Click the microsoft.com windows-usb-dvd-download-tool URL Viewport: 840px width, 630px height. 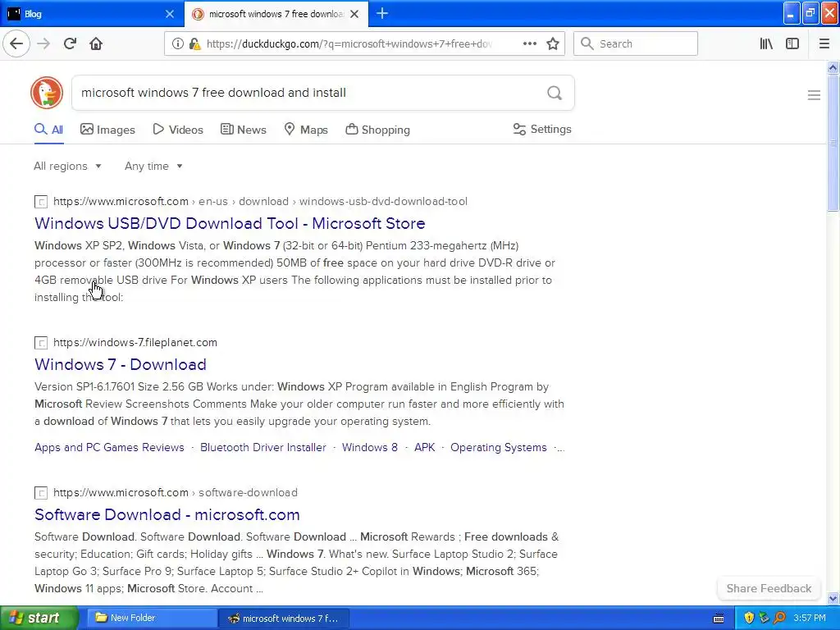(260, 202)
